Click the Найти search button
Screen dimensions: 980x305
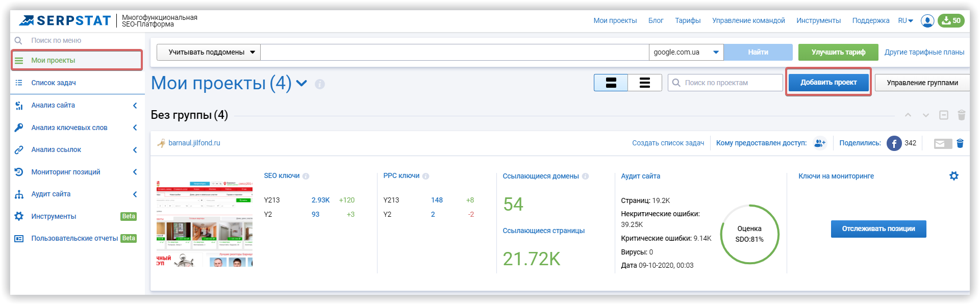[758, 52]
